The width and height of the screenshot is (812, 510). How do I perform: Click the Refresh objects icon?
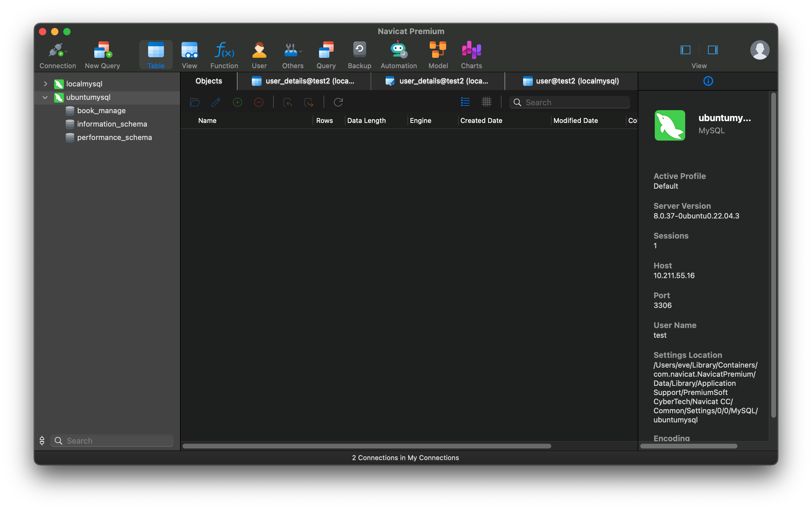click(338, 102)
